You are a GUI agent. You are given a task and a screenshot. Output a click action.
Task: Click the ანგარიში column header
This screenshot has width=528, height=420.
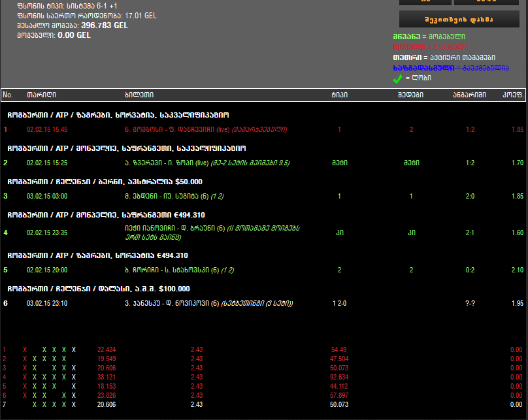(x=469, y=95)
